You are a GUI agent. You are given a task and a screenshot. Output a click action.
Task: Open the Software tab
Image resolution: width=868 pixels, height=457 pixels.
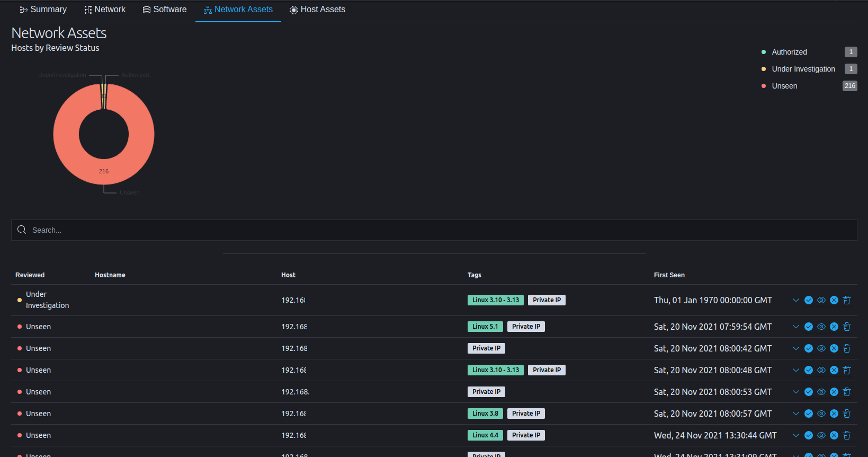click(165, 10)
